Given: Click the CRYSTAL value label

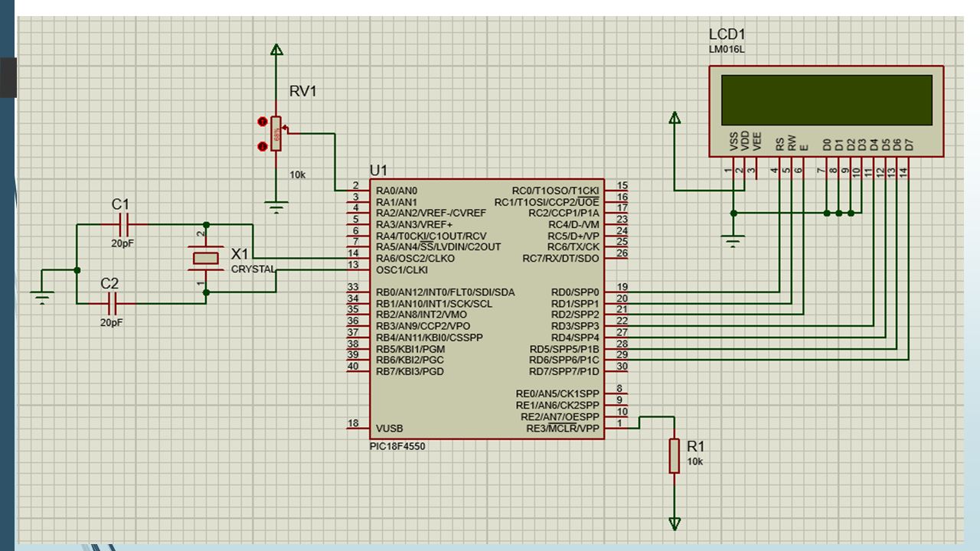Looking at the screenshot, I should [253, 269].
